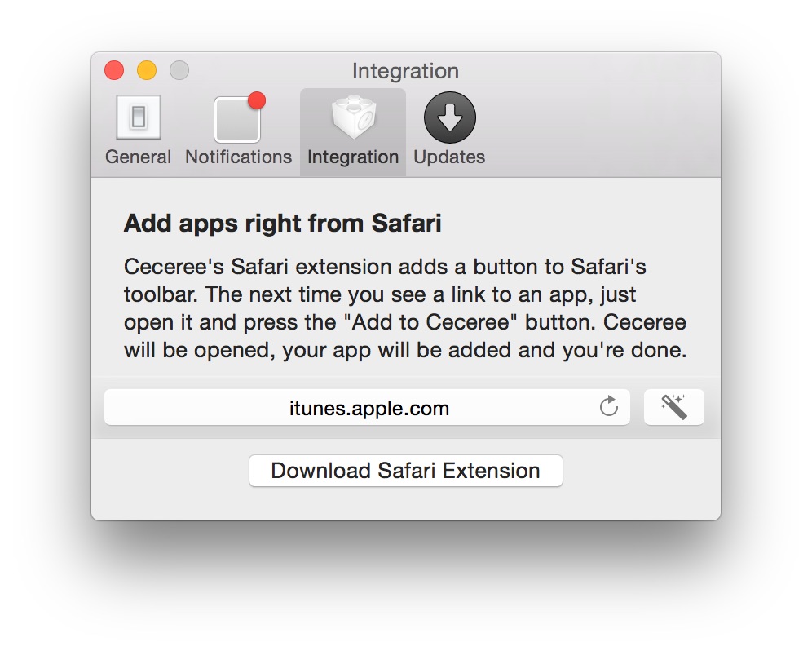Click the reload arrow in address bar
This screenshot has height=651, width=812.
tap(609, 407)
